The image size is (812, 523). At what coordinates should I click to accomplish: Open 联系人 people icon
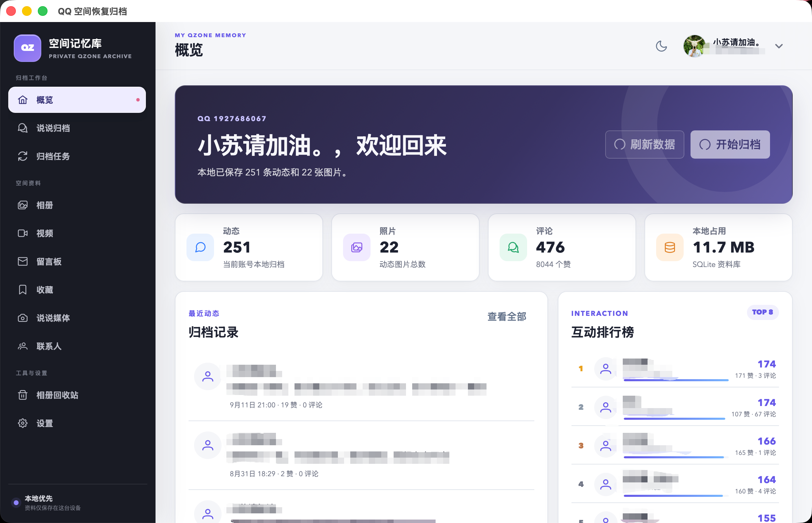tap(23, 346)
